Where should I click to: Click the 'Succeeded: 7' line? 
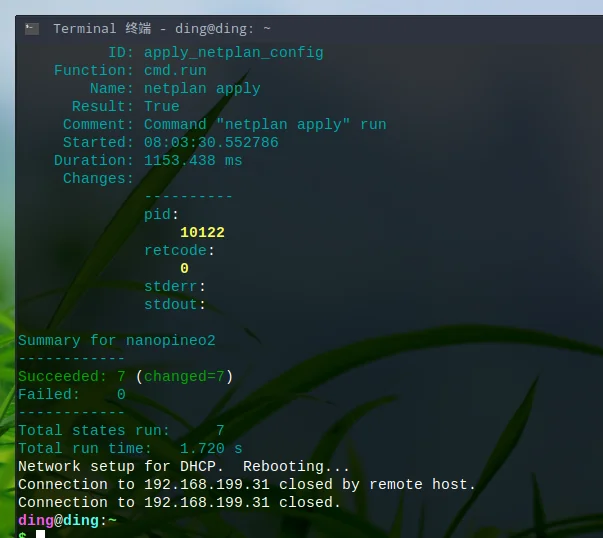(x=72, y=376)
